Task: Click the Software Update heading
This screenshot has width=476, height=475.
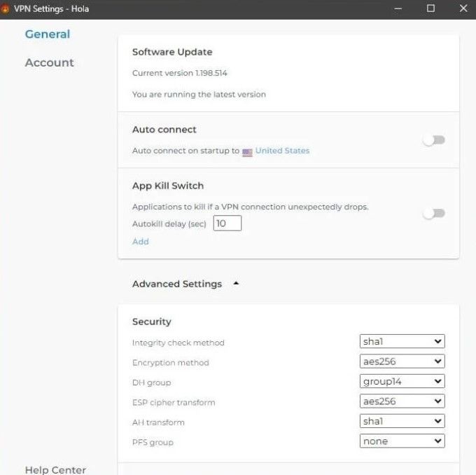Action: coord(172,52)
